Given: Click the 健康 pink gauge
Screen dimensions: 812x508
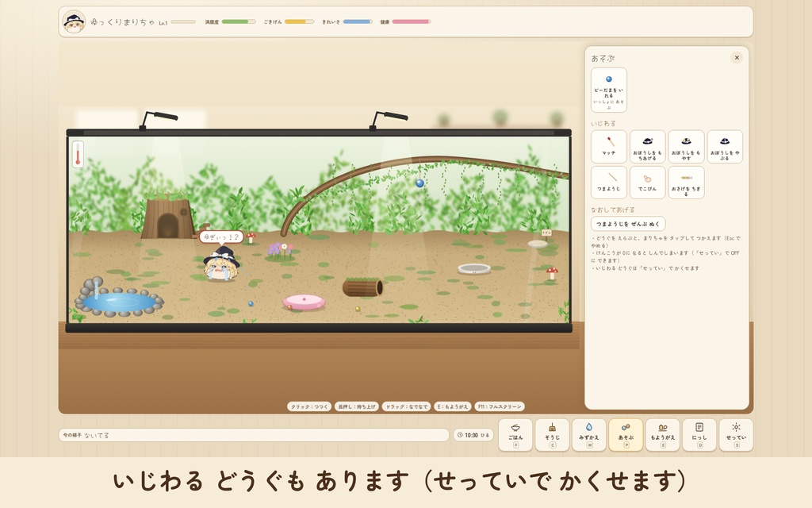Looking at the screenshot, I should point(412,21).
